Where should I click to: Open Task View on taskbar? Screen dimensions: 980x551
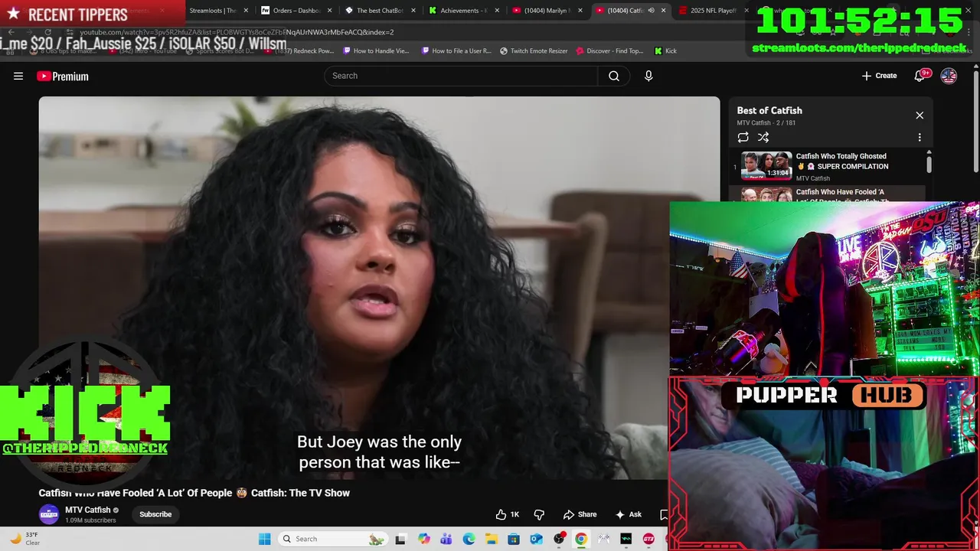click(x=400, y=539)
